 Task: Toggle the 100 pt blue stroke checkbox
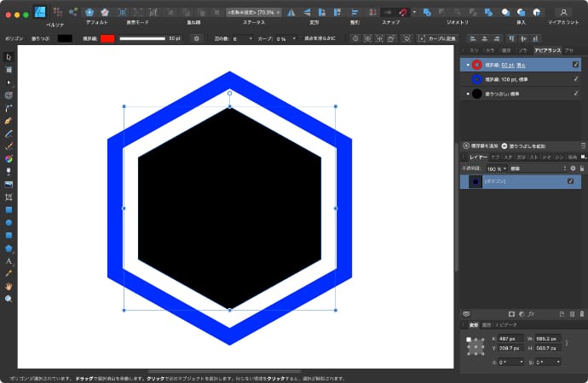click(576, 78)
